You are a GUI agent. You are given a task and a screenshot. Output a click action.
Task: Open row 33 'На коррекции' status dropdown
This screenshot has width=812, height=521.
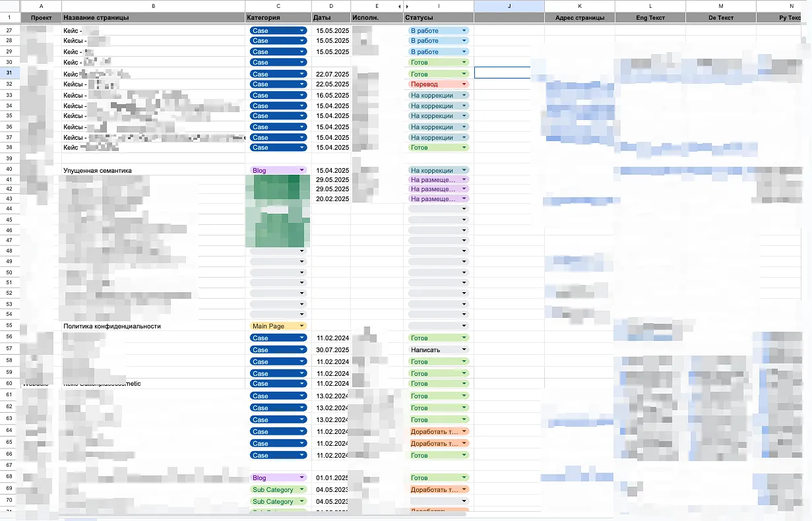point(464,96)
